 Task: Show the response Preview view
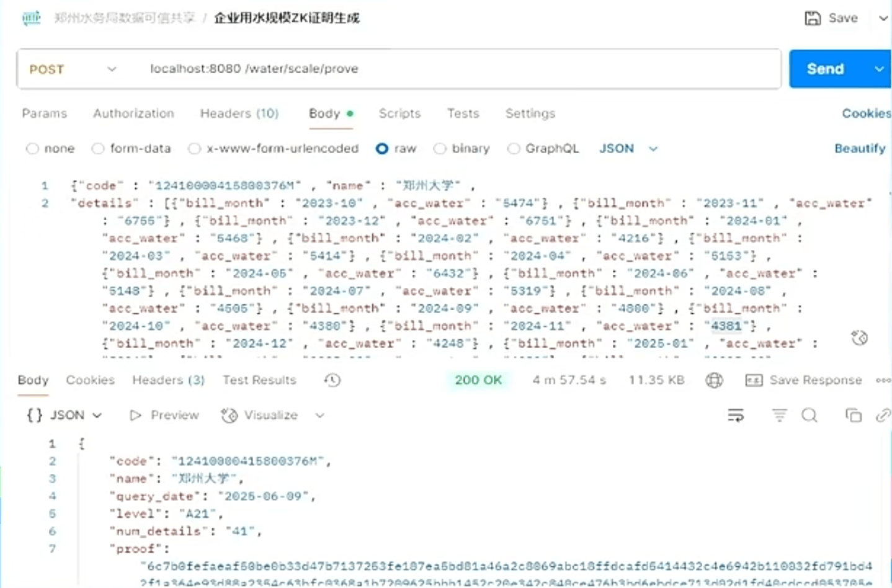point(164,415)
